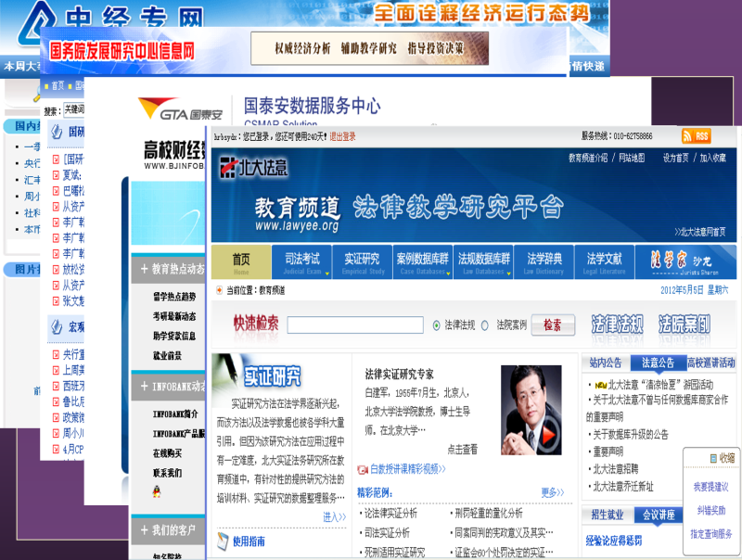Open the 刑罚轻重的量化分析 example article
The width and height of the screenshot is (742, 560).
pos(489,514)
